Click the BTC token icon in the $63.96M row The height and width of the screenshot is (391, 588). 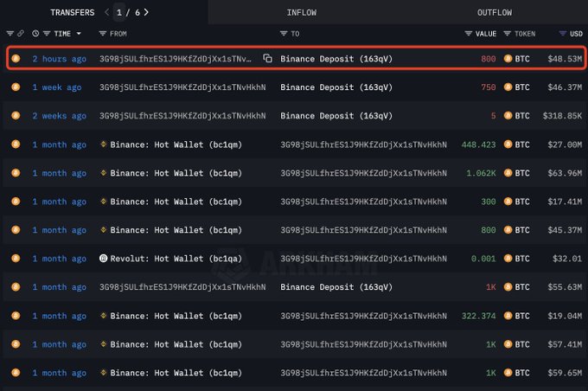pyautogui.click(x=508, y=173)
